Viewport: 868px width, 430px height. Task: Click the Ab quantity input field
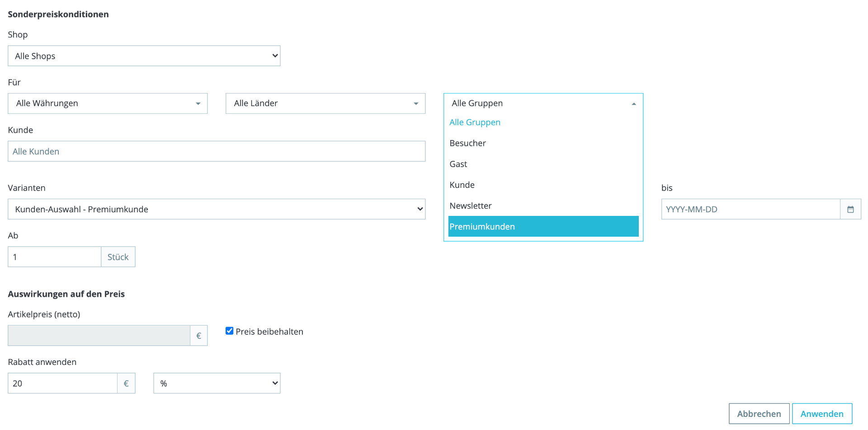[x=55, y=257]
